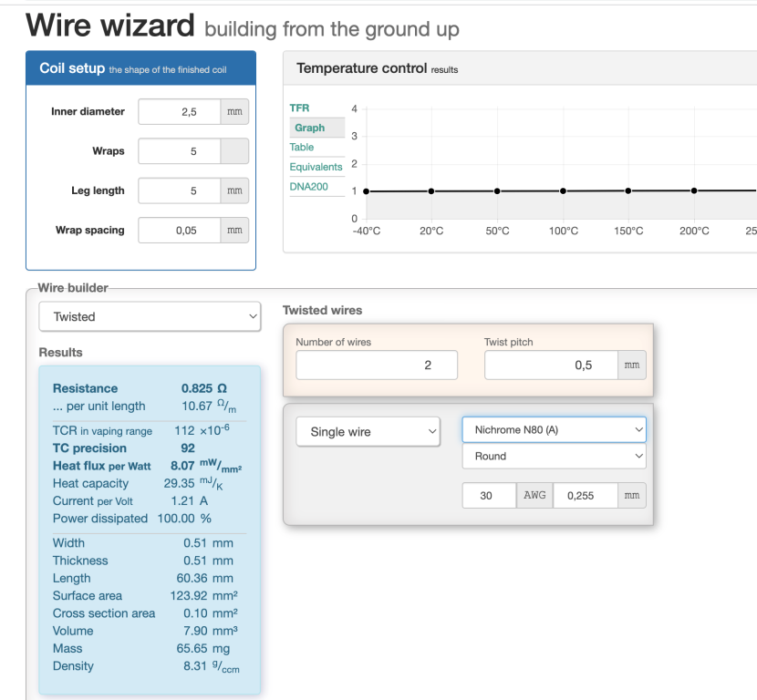Click the Surface area value 123.92 mm²
Screen dimensions: 757x700
(203, 596)
